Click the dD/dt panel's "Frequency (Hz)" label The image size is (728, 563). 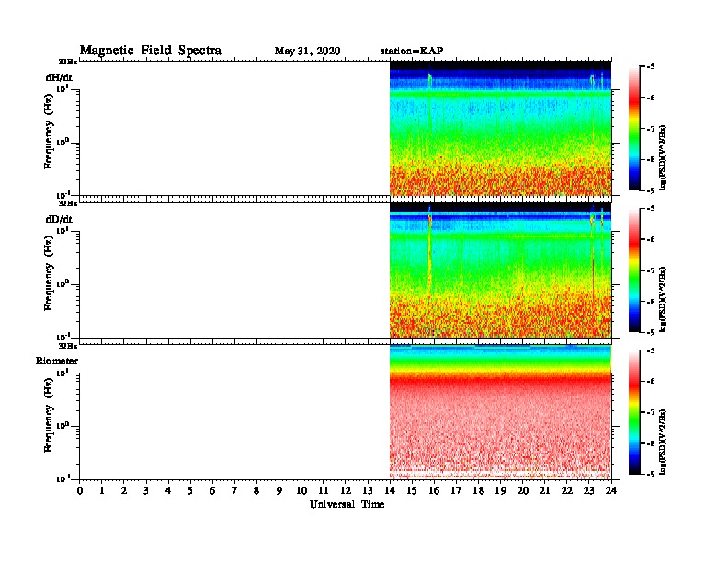click(x=49, y=273)
